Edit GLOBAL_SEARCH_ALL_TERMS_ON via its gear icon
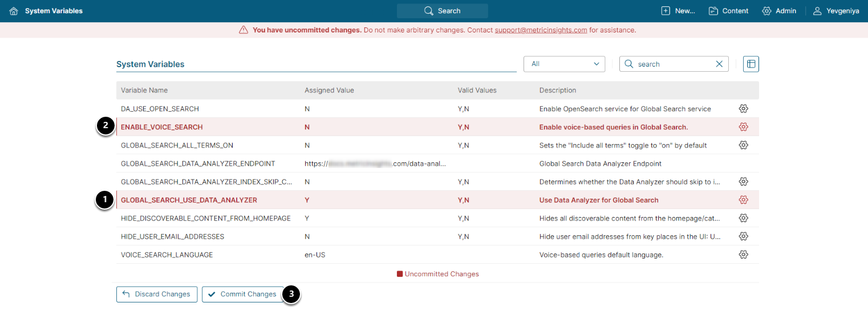This screenshot has width=868, height=311. tap(743, 145)
